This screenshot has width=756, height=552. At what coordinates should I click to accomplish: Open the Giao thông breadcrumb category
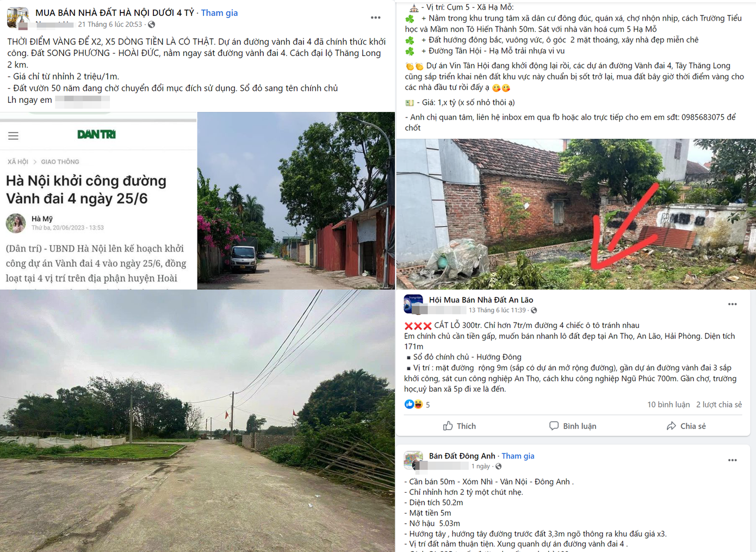coord(60,162)
